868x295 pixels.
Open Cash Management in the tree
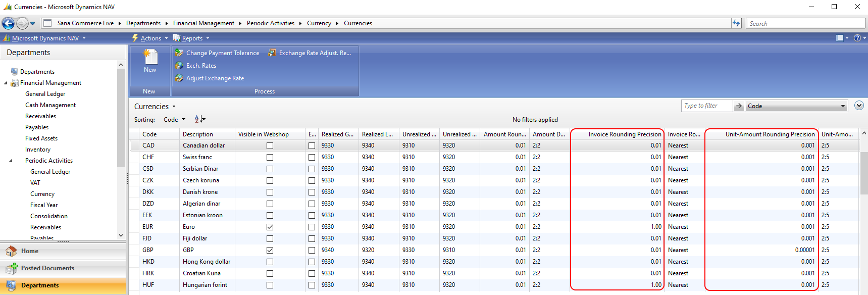[x=50, y=105]
